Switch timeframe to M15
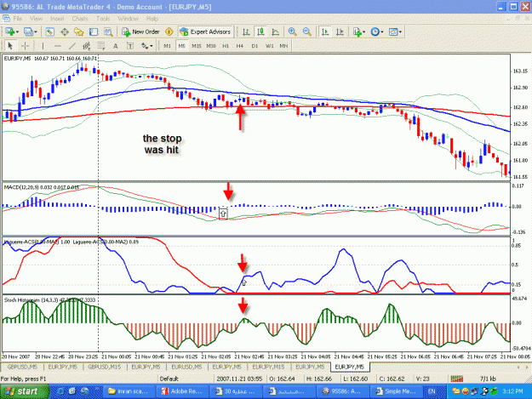 point(197,46)
